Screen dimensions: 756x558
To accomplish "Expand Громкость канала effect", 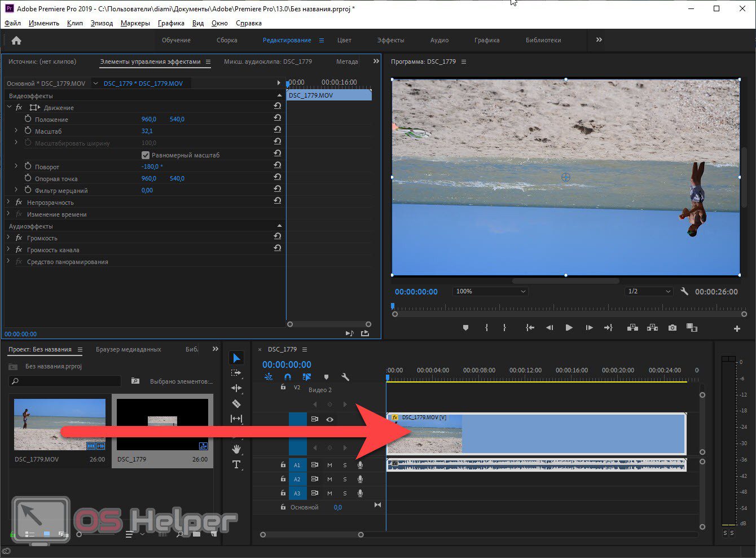I will (9, 249).
